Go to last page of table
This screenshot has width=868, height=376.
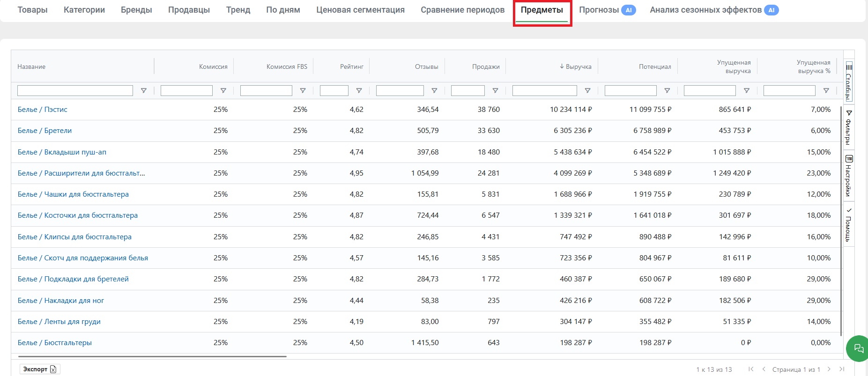tap(842, 369)
